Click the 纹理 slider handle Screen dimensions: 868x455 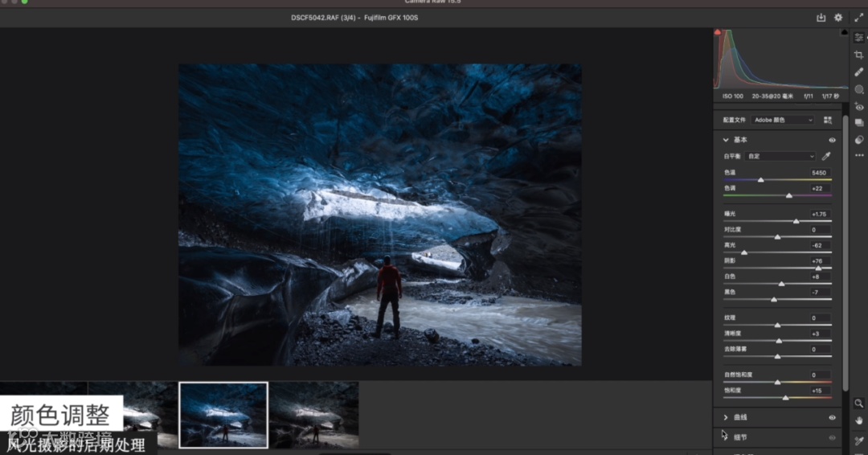tap(777, 325)
